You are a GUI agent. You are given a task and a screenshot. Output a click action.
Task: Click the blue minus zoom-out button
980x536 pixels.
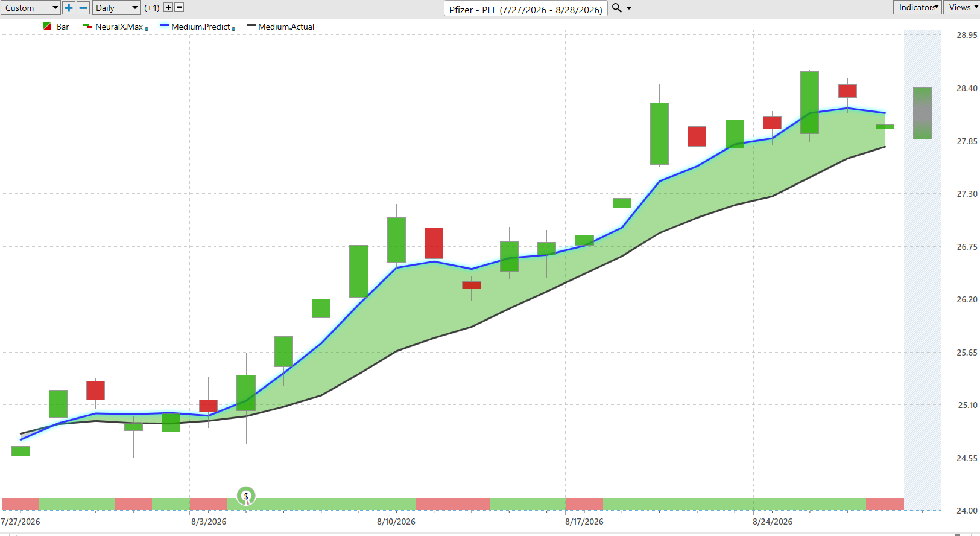tap(84, 8)
